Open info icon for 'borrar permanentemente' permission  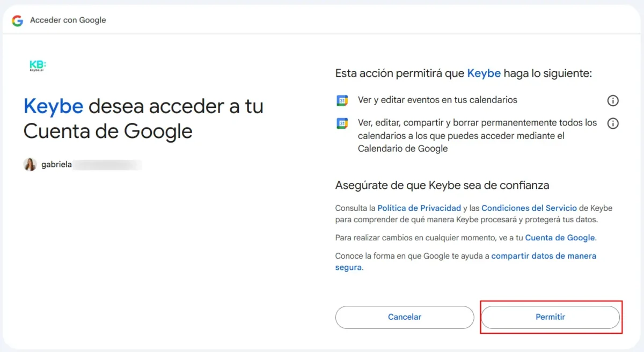pos(613,123)
